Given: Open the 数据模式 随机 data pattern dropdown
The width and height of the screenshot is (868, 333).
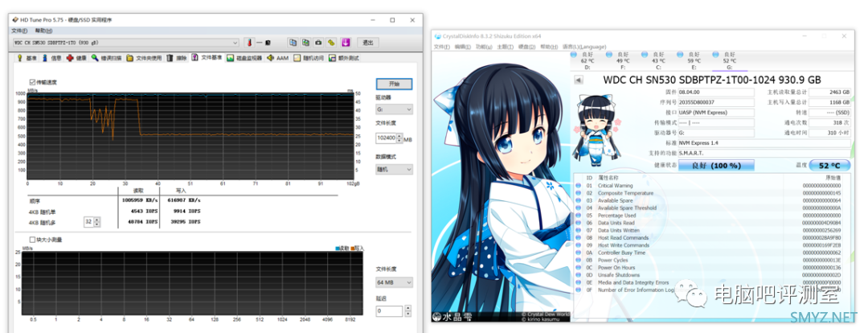Looking at the screenshot, I should [x=394, y=169].
